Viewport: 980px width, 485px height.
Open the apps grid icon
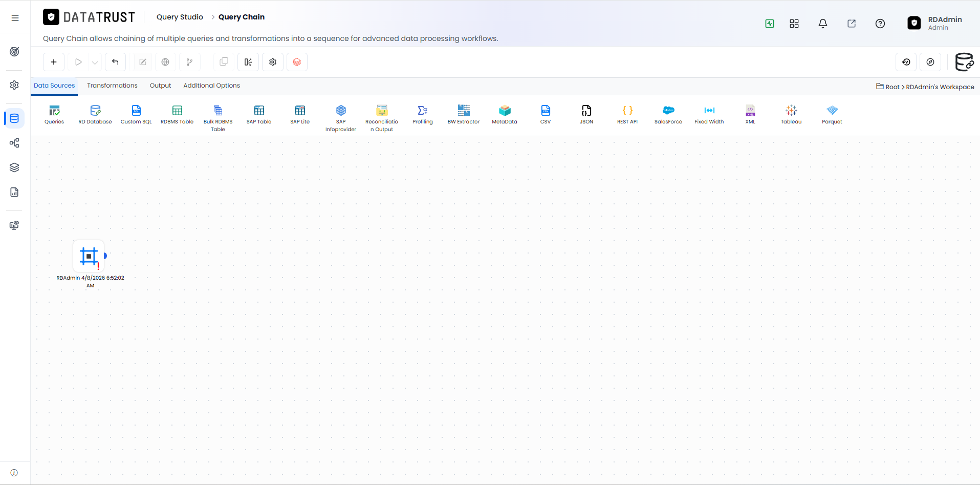click(794, 24)
